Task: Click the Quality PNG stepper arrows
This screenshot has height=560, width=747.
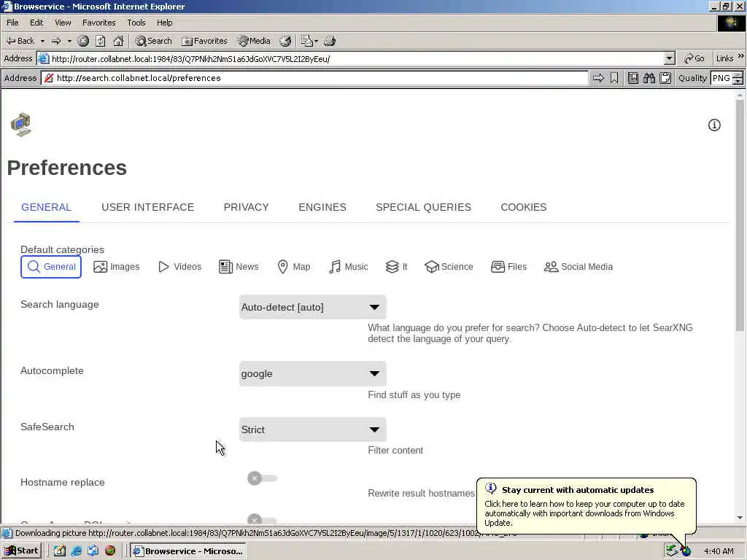Action: [738, 78]
